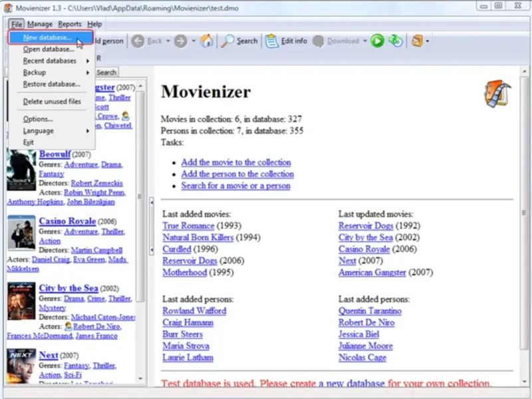Click Search for a movie or a person link
Screen dimensions: 532x399
pos(236,186)
